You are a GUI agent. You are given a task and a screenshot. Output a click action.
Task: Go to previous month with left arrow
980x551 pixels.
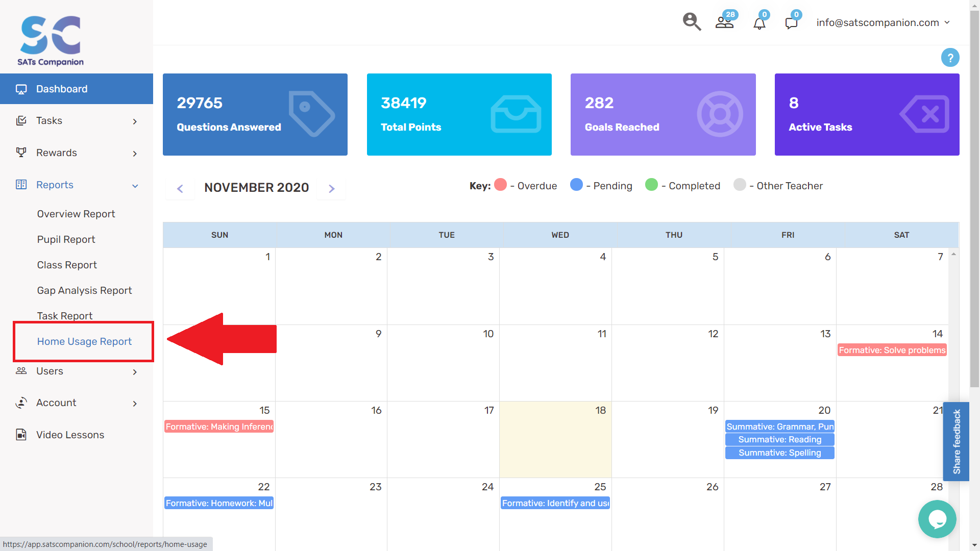click(180, 189)
